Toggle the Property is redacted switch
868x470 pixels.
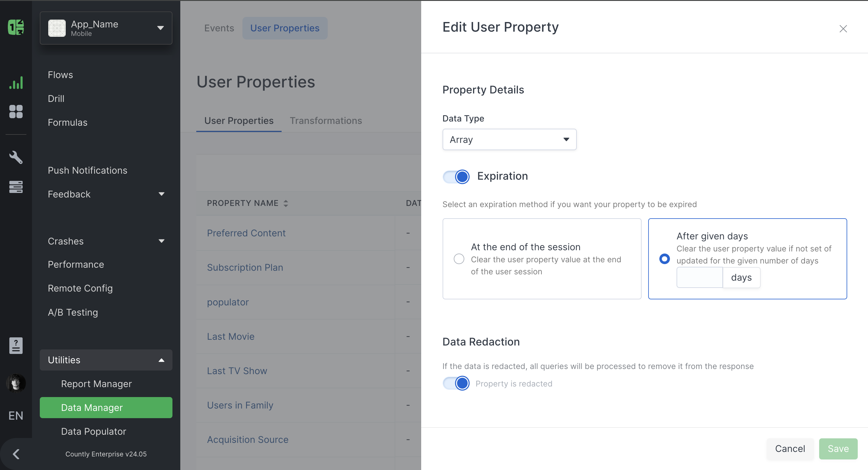[x=456, y=383]
